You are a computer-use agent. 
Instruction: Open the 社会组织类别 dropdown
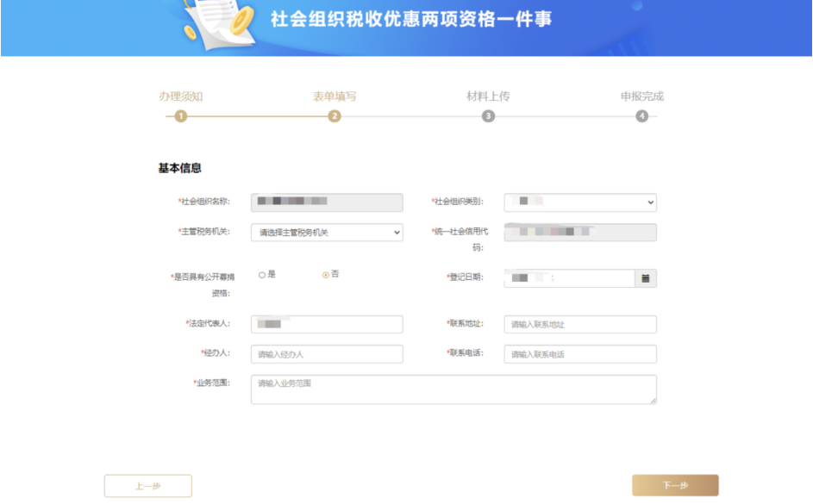coord(580,202)
